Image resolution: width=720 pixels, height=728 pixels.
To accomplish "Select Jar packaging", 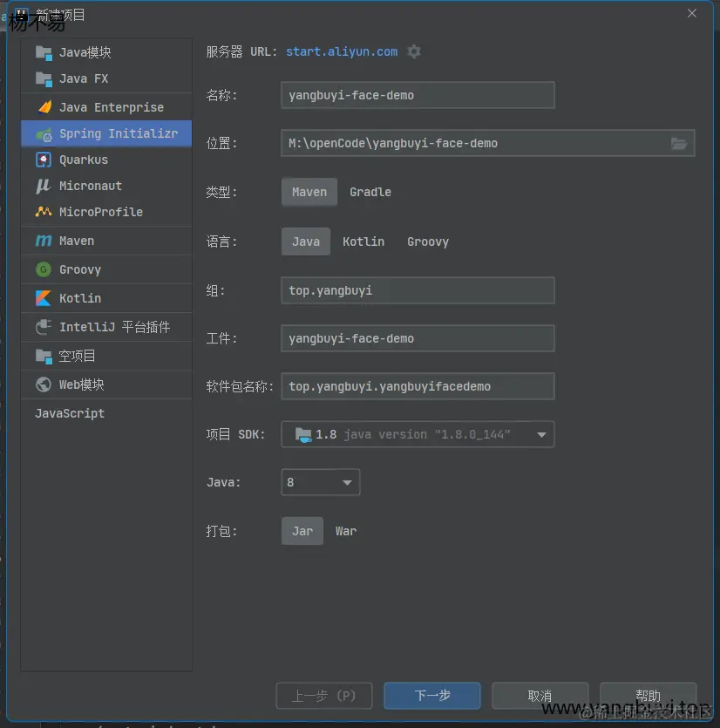I will (302, 531).
